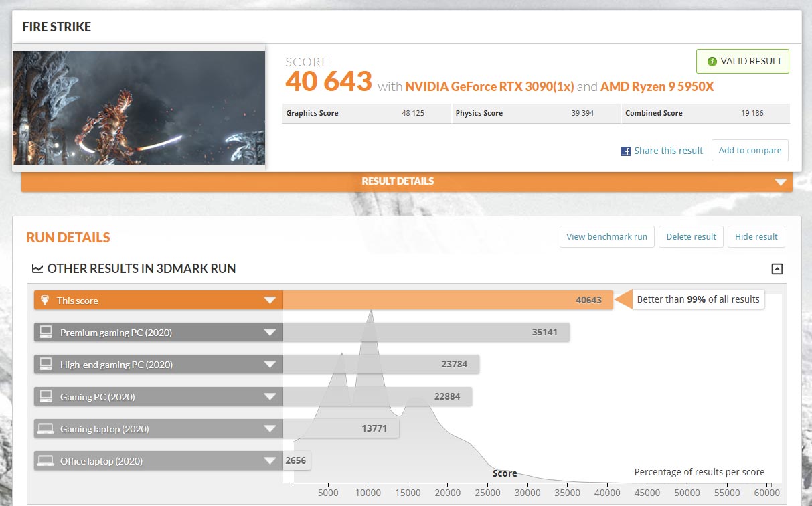Click the Result Details label text

tap(398, 181)
